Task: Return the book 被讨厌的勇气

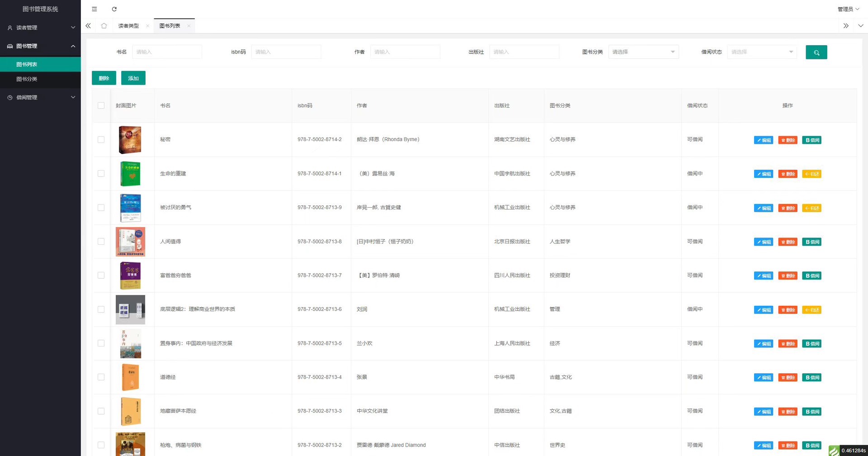Action: click(x=812, y=208)
